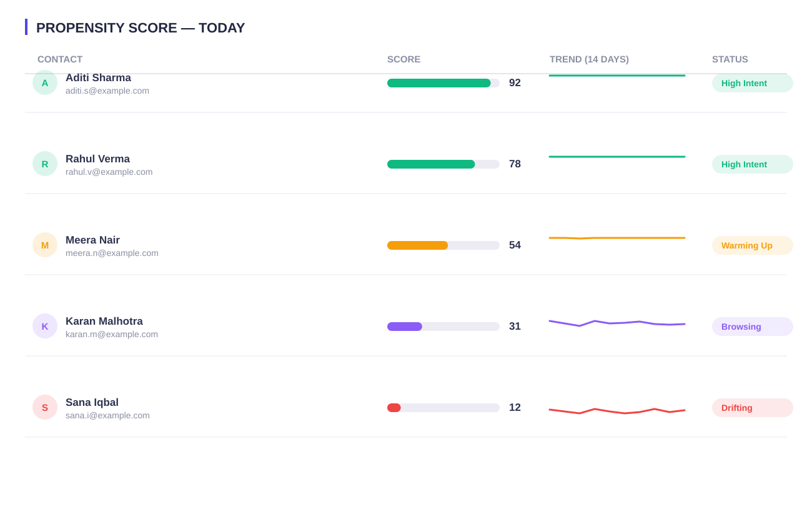This screenshot has height=512, width=812.
Task: Open the Drifting status badge
Action: coord(753,408)
